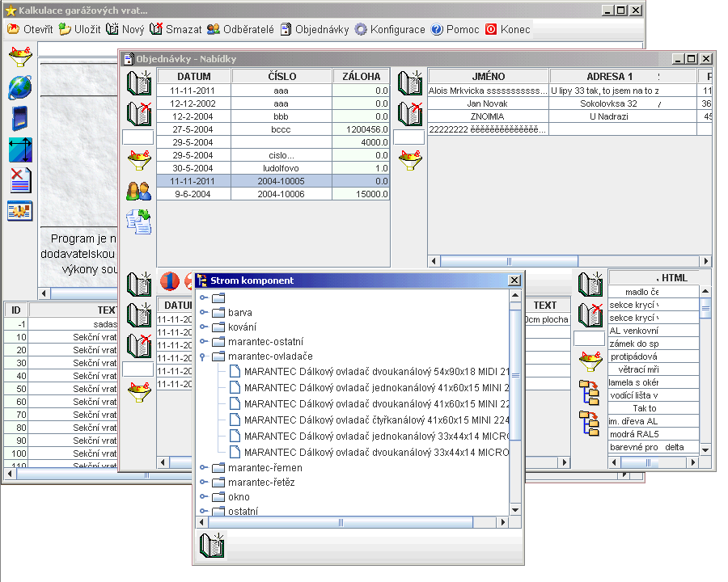
Task: Click the JMÉNO column header
Action: [x=489, y=77]
